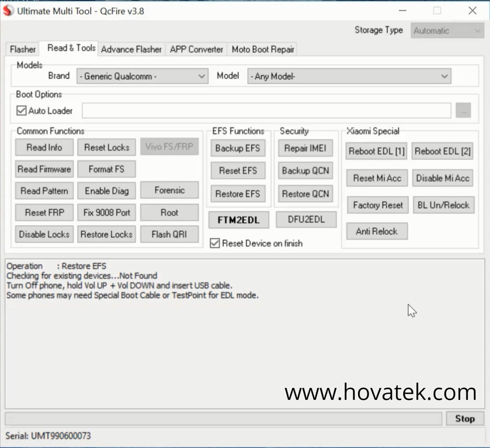Click the Backup EFS button

[238, 148]
